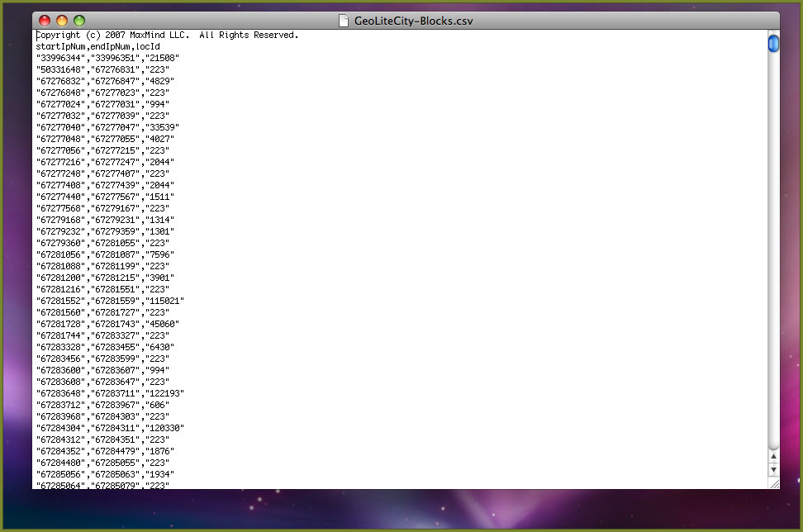The height and width of the screenshot is (532, 803).
Task: Click the row ending with locId 45060
Action: (x=107, y=325)
